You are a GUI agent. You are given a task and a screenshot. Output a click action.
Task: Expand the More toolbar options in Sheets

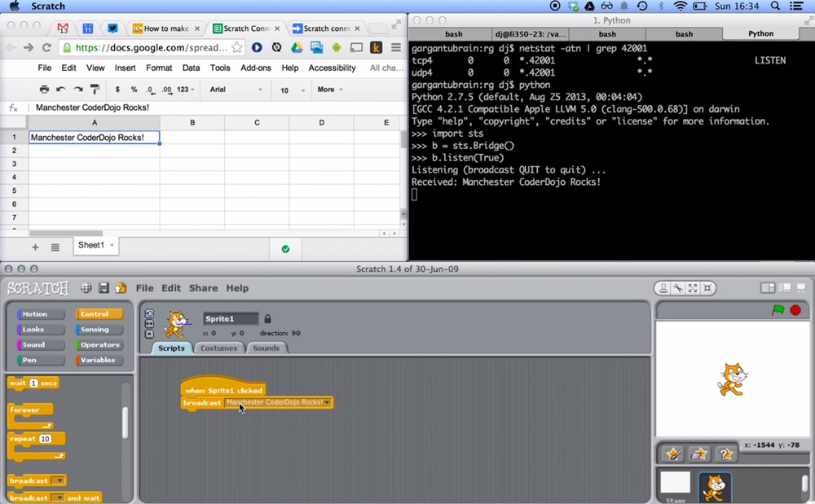point(329,90)
